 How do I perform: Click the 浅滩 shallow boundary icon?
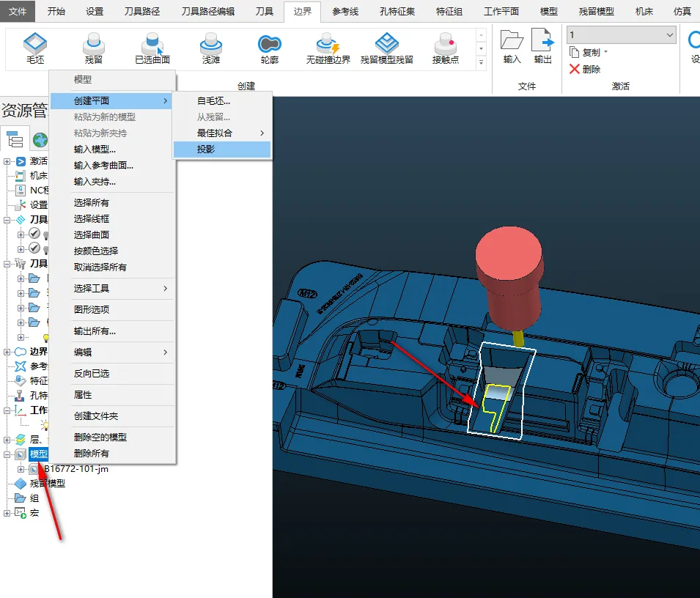[x=210, y=44]
